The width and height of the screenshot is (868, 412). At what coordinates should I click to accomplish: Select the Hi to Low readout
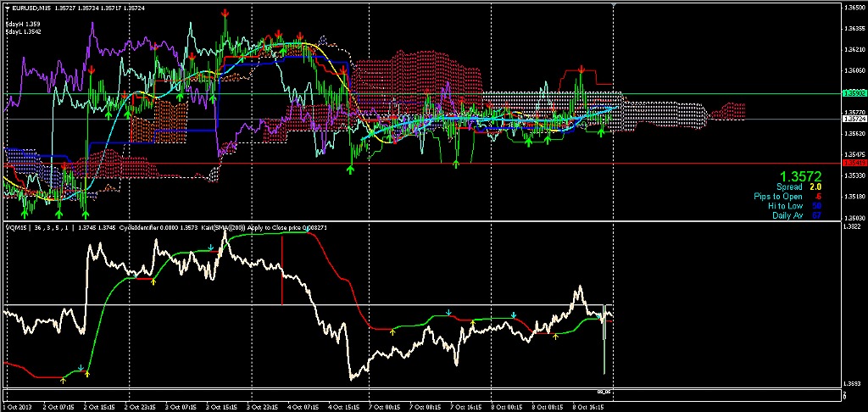pos(794,206)
